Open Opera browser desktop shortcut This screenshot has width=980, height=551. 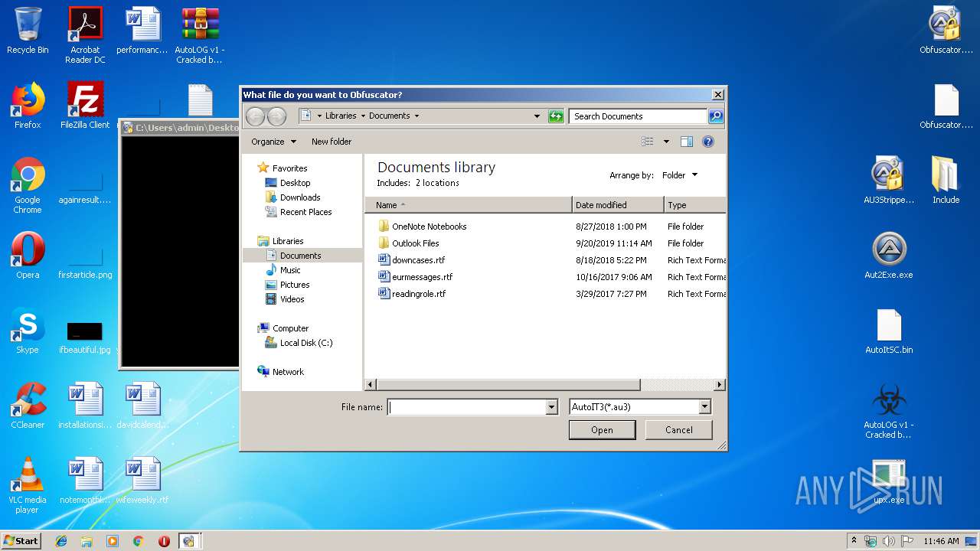pos(28,256)
